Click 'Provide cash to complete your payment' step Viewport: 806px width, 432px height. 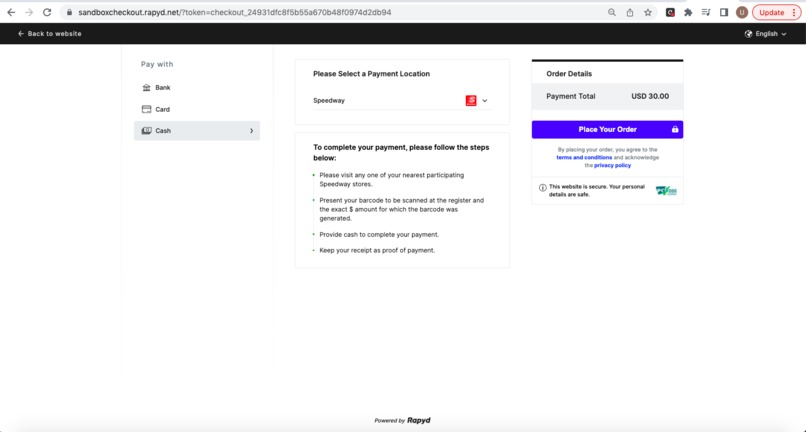pos(379,235)
